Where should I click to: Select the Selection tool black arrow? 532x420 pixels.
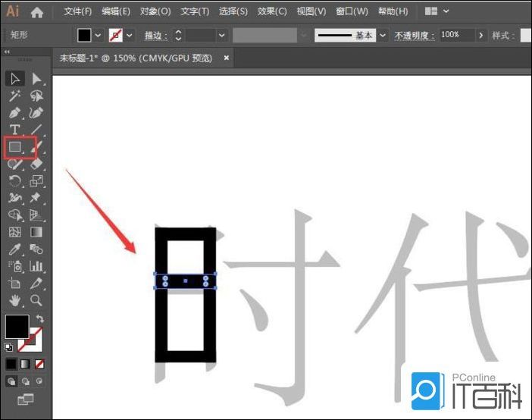point(15,79)
